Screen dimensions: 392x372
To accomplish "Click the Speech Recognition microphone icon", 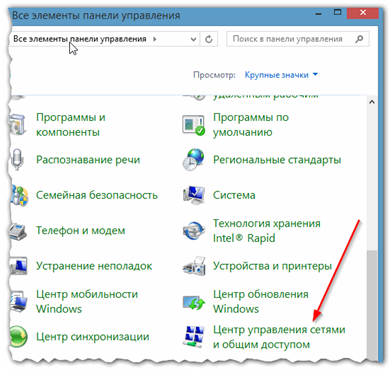I will [x=17, y=160].
